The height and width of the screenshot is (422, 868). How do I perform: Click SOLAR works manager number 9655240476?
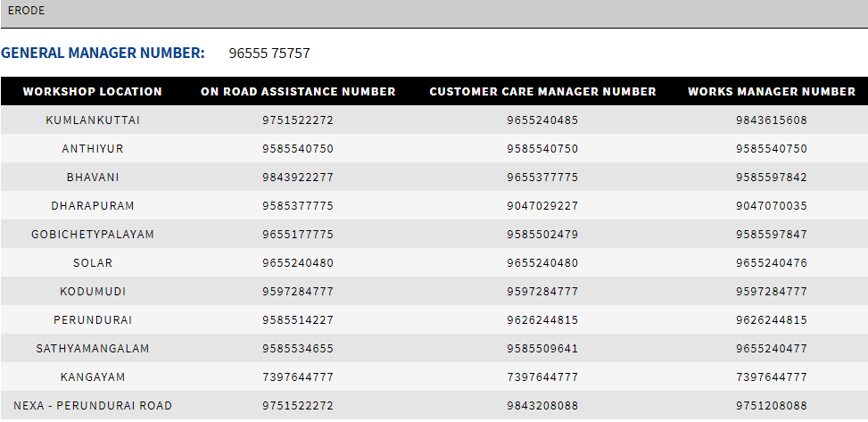click(x=772, y=263)
